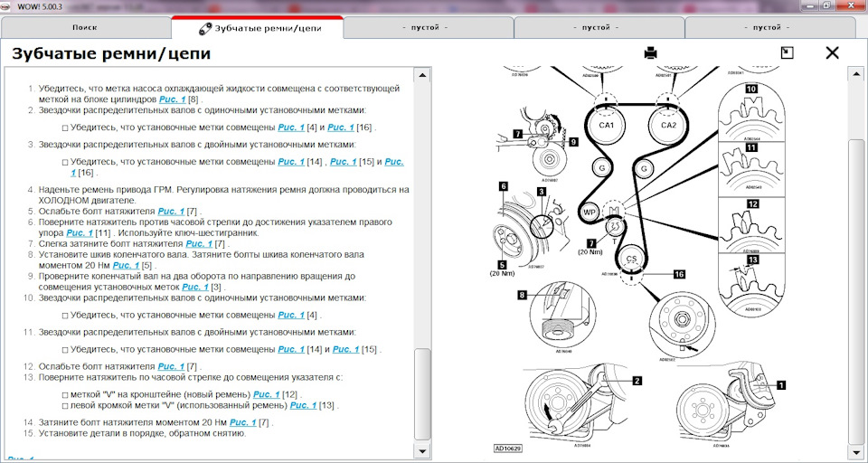
Task: Click the CA1 camshaft sprocket in the diagram
Action: point(606,126)
